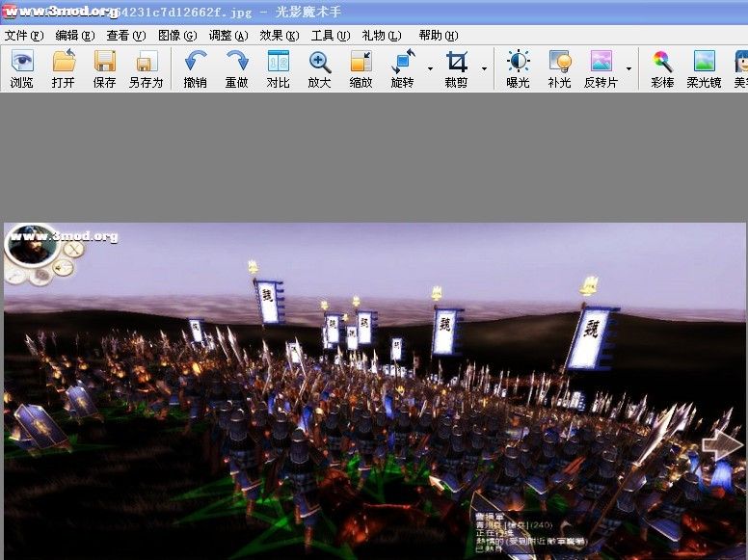
Task: Click the 对比 (Compare) icon
Action: [278, 68]
